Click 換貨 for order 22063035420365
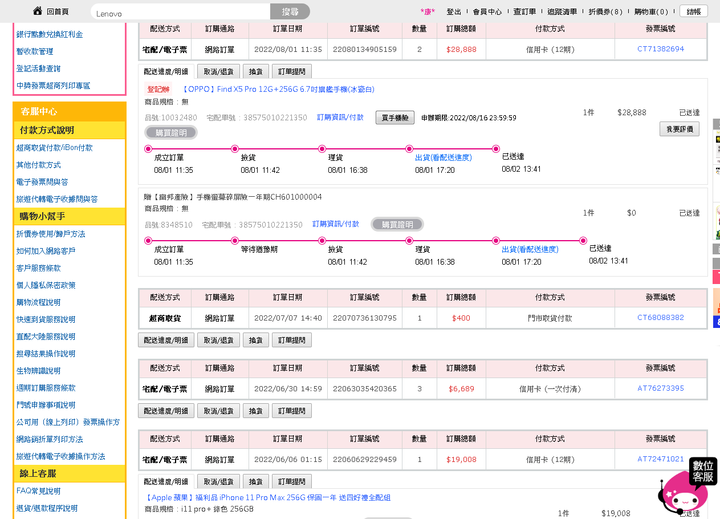This screenshot has width=720, height=519. click(x=256, y=411)
